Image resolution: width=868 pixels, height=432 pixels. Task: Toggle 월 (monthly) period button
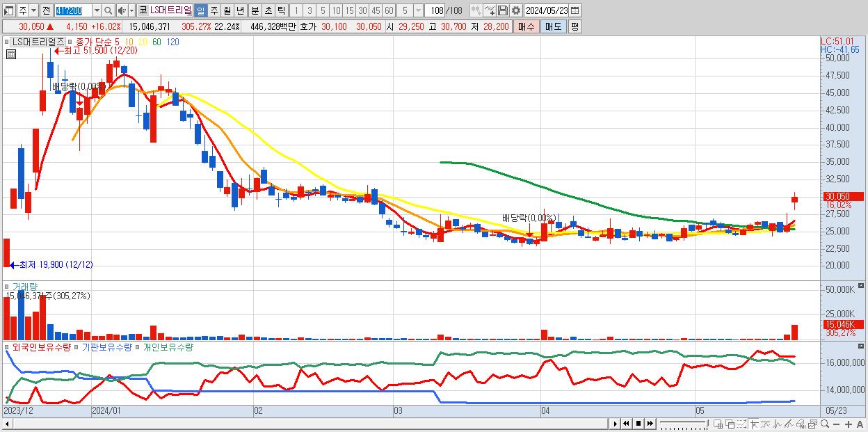227,10
